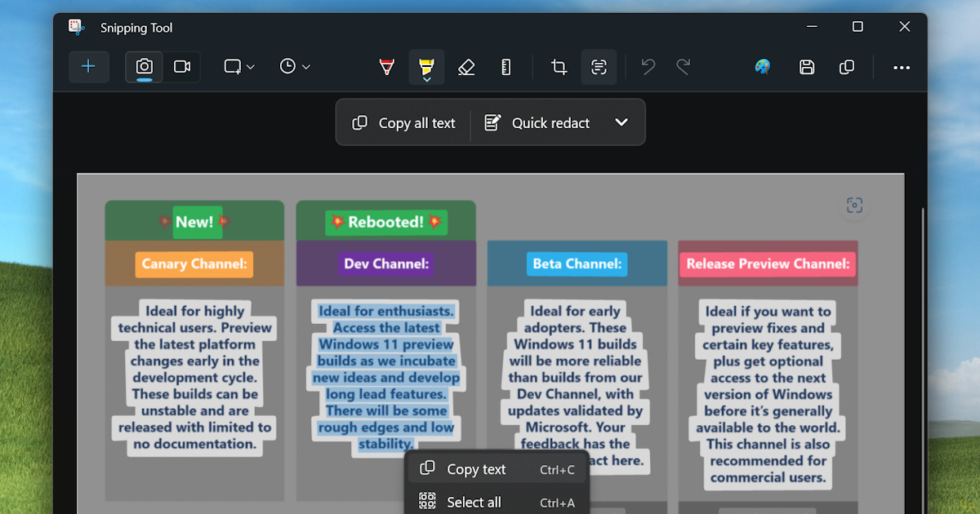980x514 pixels.
Task: Maximize the Snipping Tool window
Action: (857, 27)
